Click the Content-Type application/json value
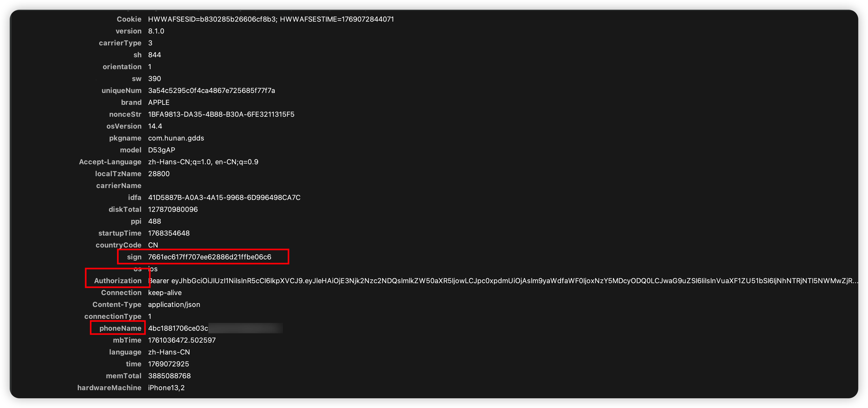The image size is (868, 408). tap(174, 305)
